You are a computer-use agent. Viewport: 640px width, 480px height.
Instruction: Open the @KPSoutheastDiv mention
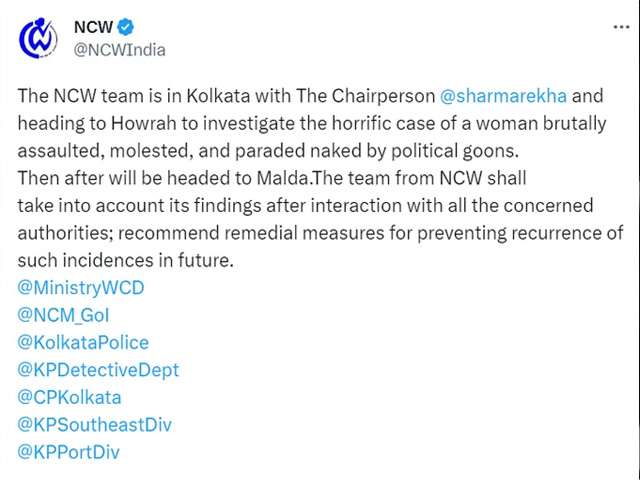[95, 425]
